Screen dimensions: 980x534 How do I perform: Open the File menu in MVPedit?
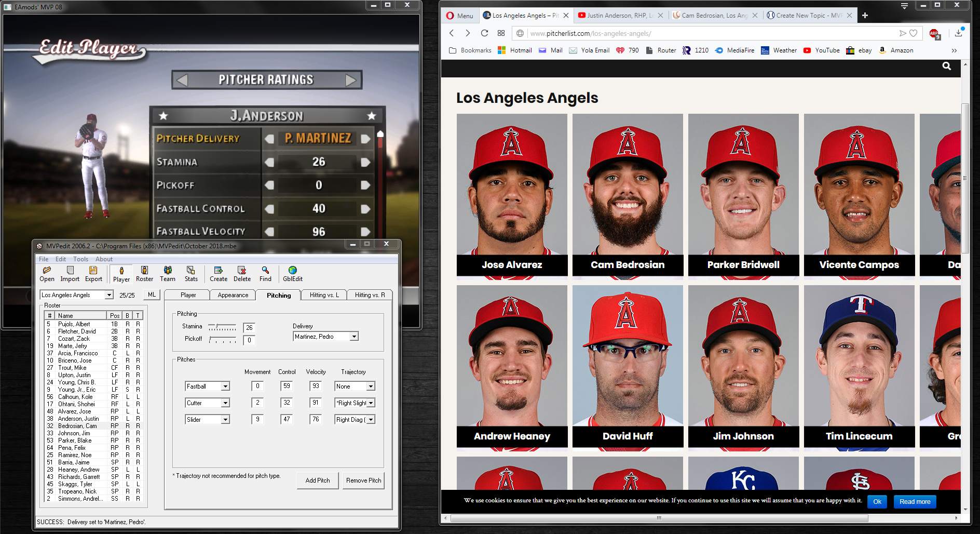[44, 259]
